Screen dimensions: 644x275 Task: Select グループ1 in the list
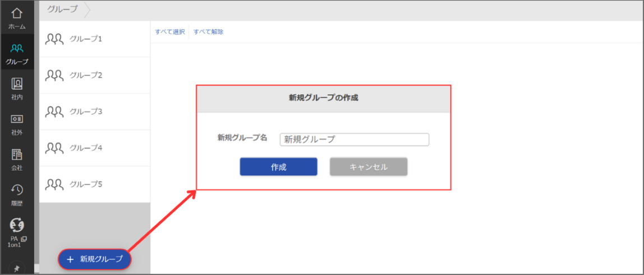click(95, 39)
